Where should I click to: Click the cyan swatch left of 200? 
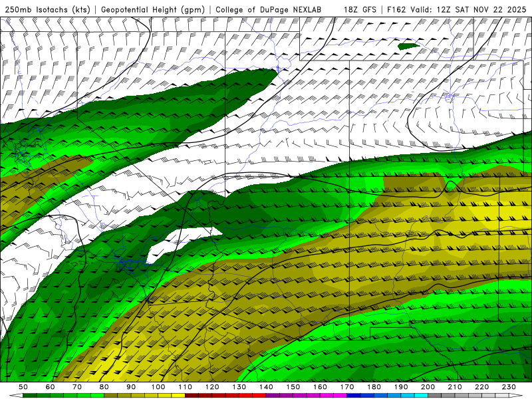[421, 396]
